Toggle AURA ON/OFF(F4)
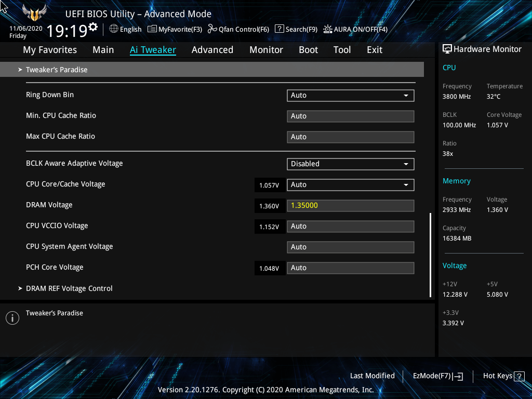The width and height of the screenshot is (532, 399). click(x=355, y=29)
